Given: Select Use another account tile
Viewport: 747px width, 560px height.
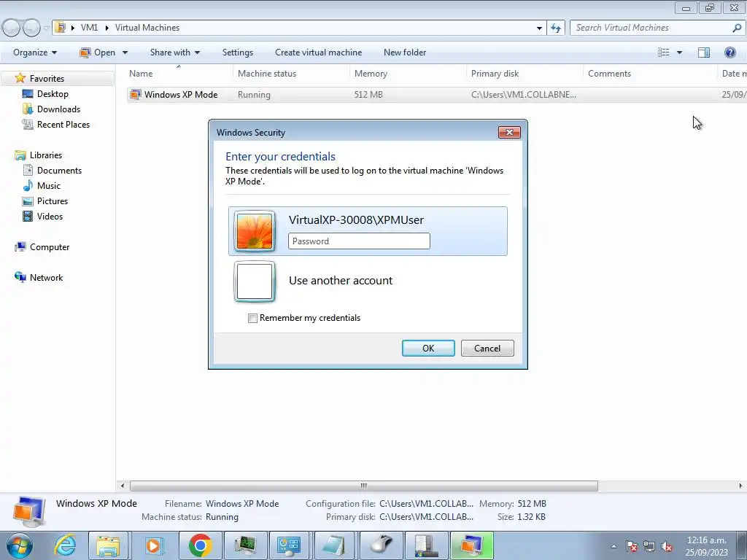Looking at the screenshot, I should click(x=368, y=281).
